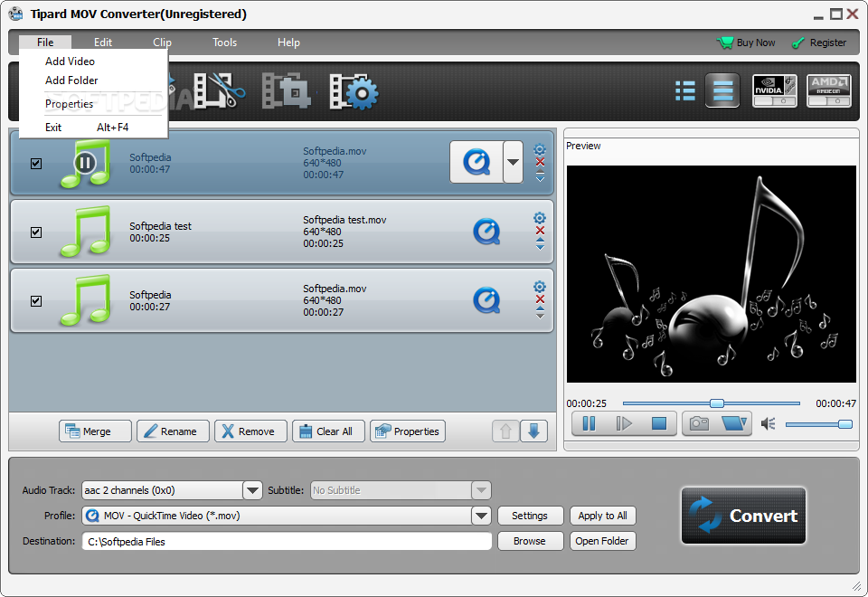Mute the preview volume speaker
868x597 pixels.
pyautogui.click(x=768, y=424)
